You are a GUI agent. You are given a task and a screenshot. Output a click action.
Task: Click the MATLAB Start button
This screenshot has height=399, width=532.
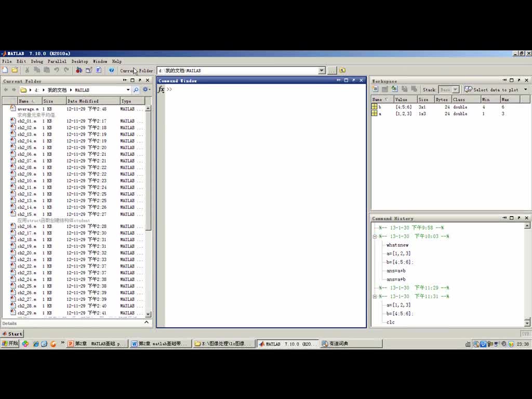click(12, 334)
